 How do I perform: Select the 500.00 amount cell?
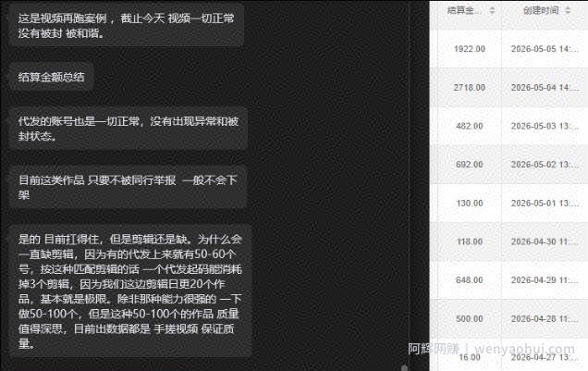coord(470,319)
